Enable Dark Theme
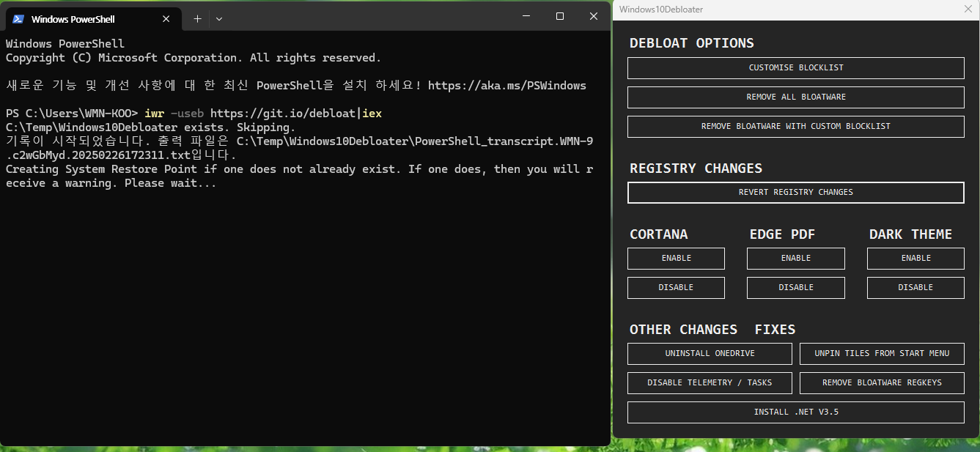Image resolution: width=980 pixels, height=452 pixels. pyautogui.click(x=915, y=258)
